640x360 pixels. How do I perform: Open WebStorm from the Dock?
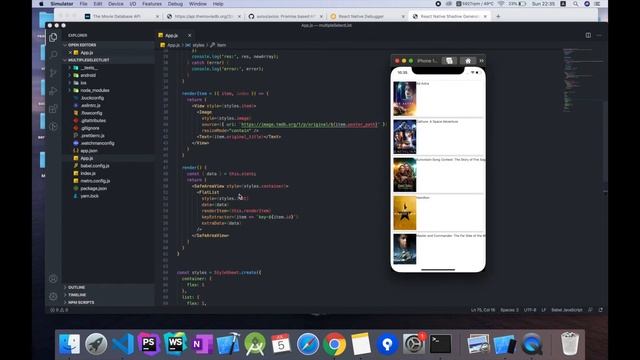pyautogui.click(x=176, y=344)
